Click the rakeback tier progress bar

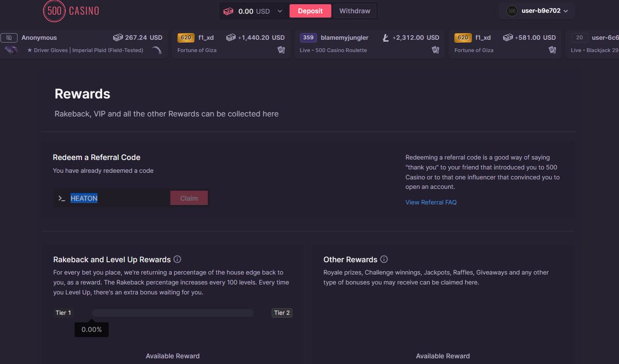point(173,313)
